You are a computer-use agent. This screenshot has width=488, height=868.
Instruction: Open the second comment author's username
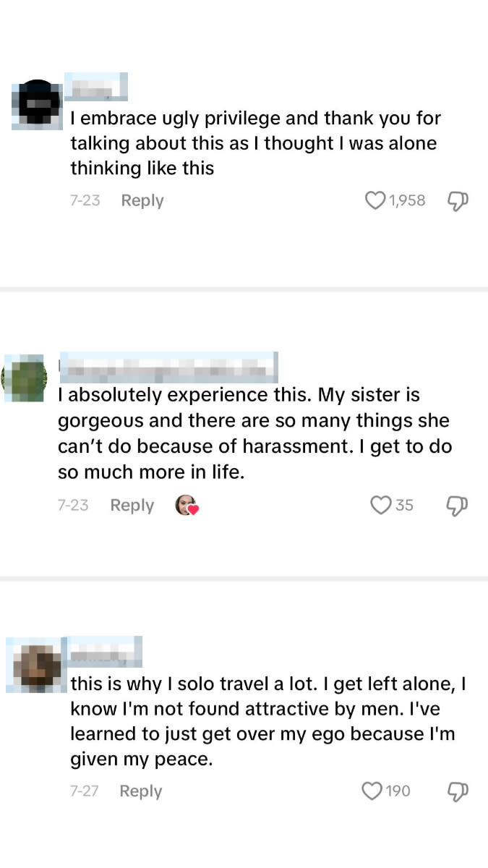(x=169, y=367)
